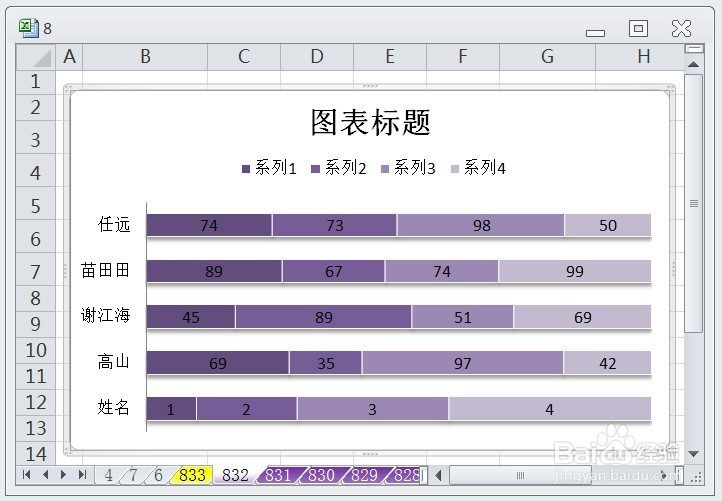The image size is (722, 501).
Task: Select sheet tab 832
Action: 235,475
